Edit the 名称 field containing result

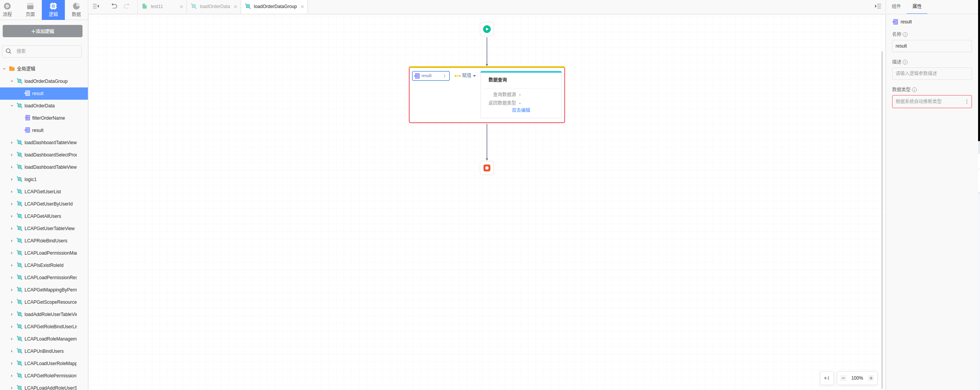coord(932,46)
